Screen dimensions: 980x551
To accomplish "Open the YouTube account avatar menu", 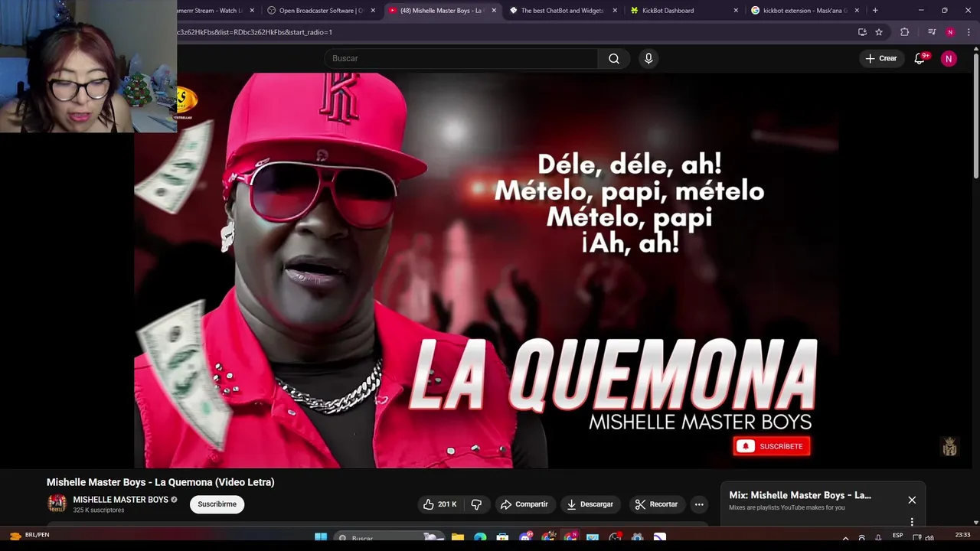I will [949, 58].
